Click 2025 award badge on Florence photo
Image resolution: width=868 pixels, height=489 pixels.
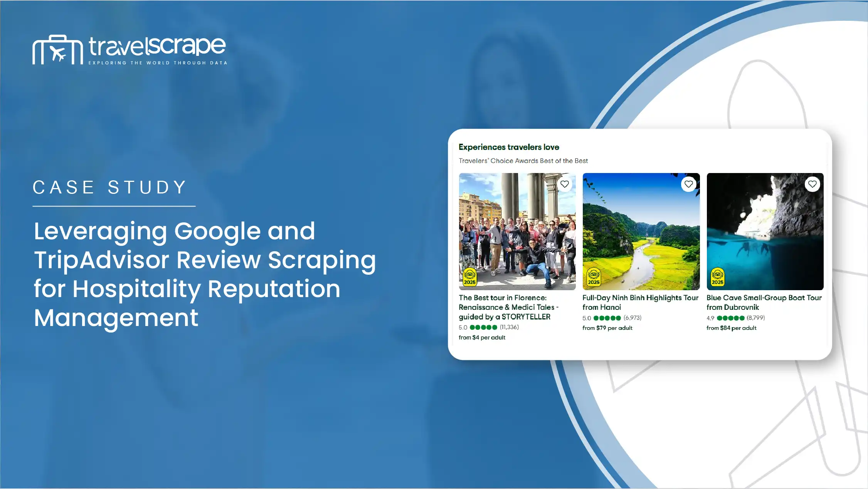point(469,277)
